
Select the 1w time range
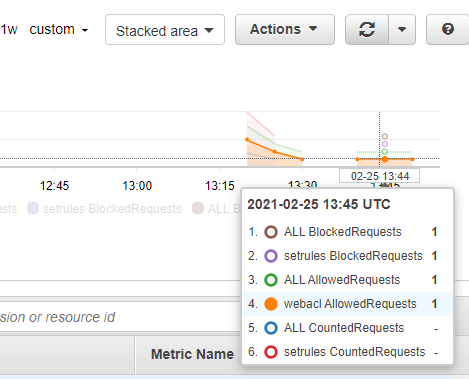tap(9, 30)
